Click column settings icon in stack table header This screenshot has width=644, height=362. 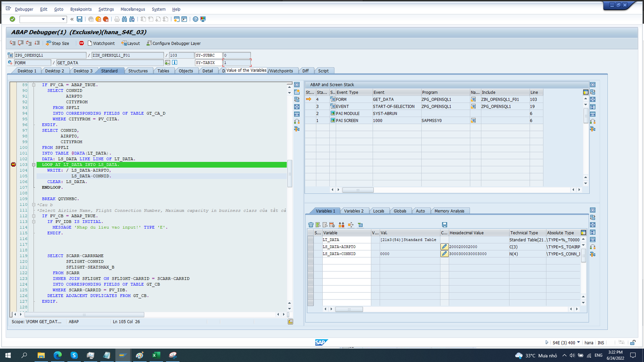coord(585,92)
